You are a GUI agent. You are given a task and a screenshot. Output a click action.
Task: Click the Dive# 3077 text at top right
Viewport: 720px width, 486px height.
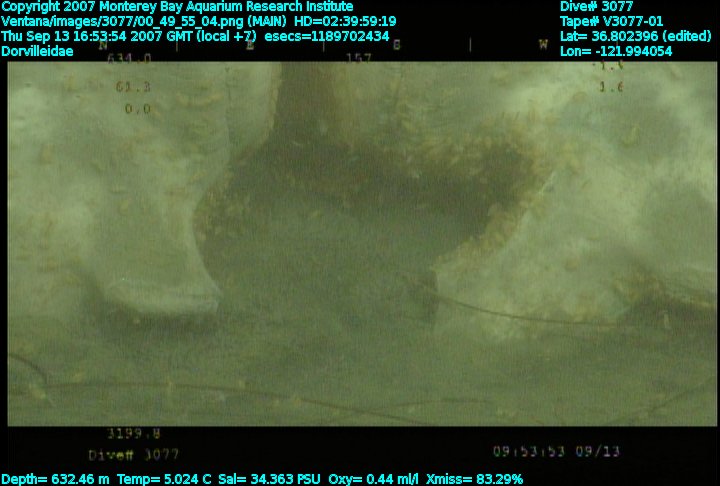coord(596,6)
